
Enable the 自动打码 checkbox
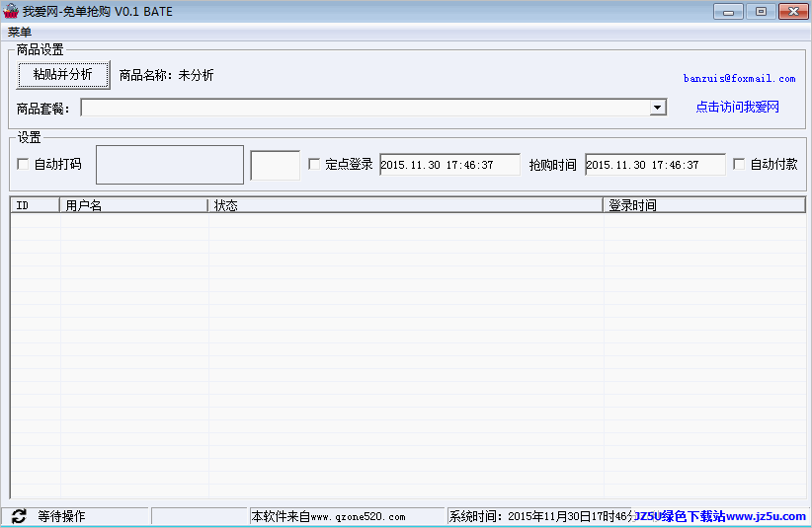pyautogui.click(x=23, y=165)
